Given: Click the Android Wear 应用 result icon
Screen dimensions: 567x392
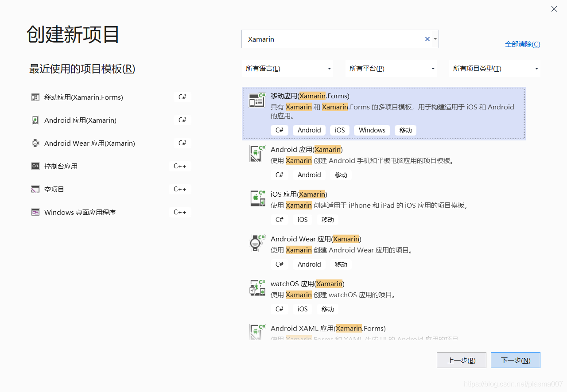Looking at the screenshot, I should click(x=257, y=243).
